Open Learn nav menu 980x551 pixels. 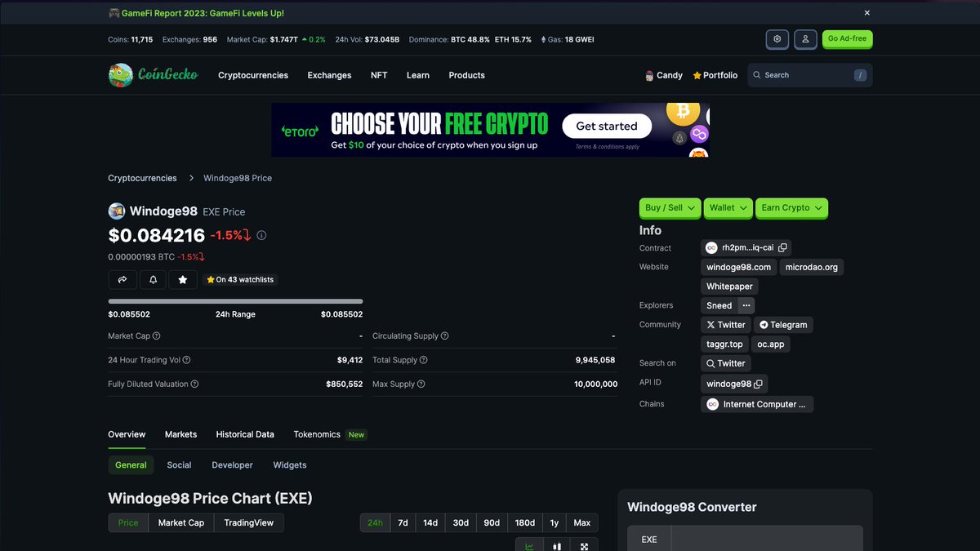418,75
